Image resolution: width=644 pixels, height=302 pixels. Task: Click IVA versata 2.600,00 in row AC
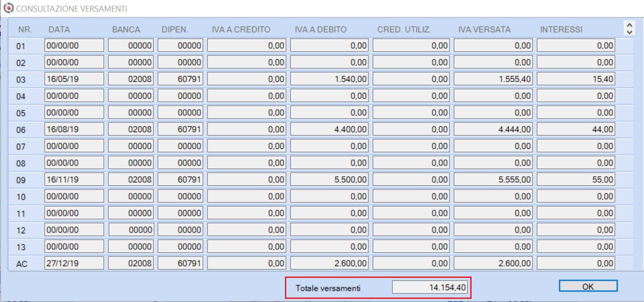493,264
